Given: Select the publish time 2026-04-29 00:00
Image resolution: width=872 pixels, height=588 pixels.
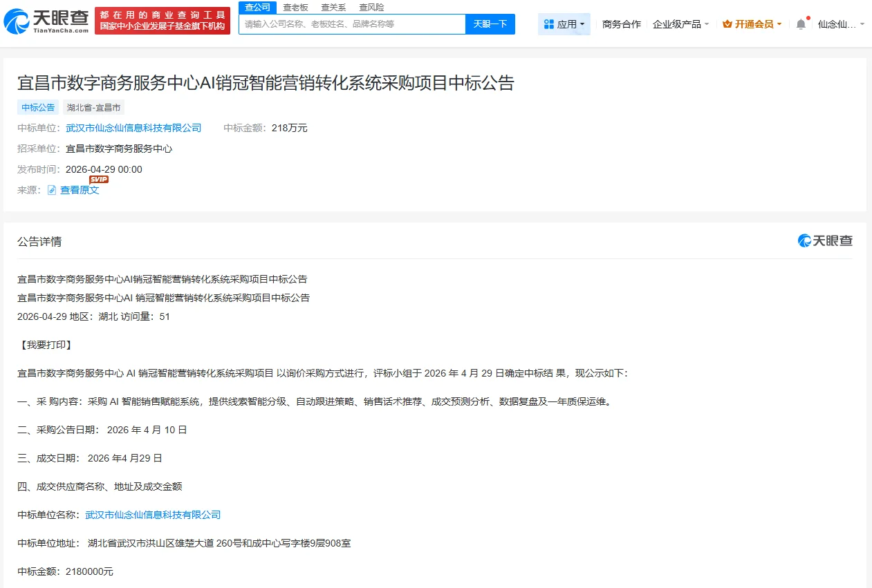Looking at the screenshot, I should (104, 169).
